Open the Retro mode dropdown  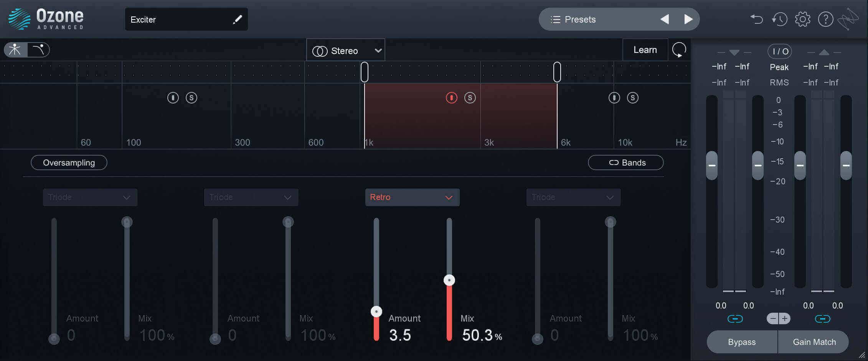[x=413, y=197]
